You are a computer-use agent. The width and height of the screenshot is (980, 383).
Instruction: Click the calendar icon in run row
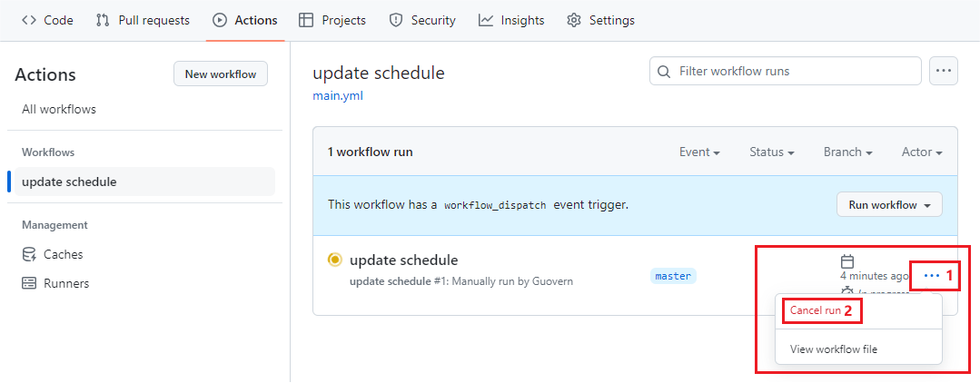click(x=847, y=261)
